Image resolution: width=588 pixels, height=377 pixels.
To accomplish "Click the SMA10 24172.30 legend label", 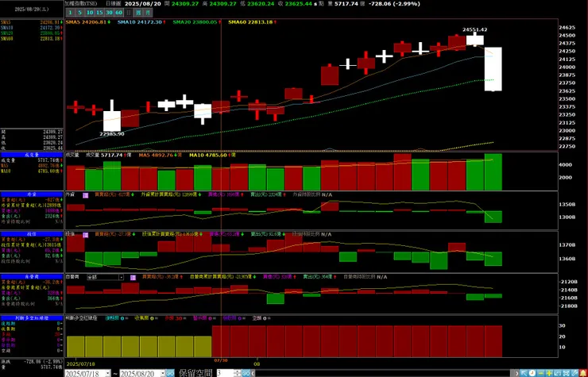I will coord(141,22).
